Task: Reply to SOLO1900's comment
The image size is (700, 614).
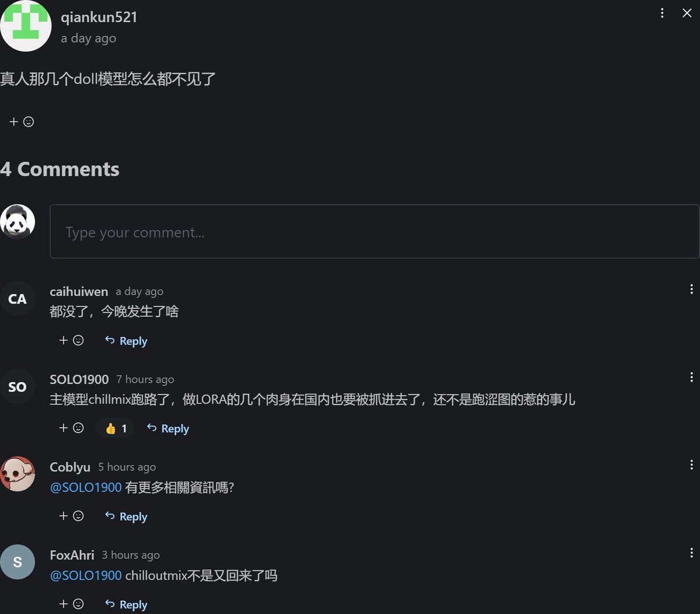Action: click(168, 428)
